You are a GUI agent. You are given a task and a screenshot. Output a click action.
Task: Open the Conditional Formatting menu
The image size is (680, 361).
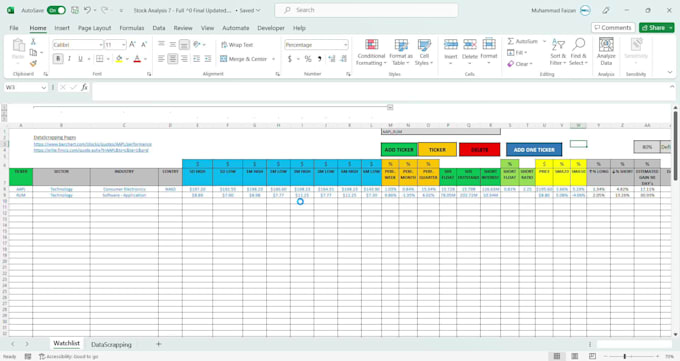(x=371, y=52)
